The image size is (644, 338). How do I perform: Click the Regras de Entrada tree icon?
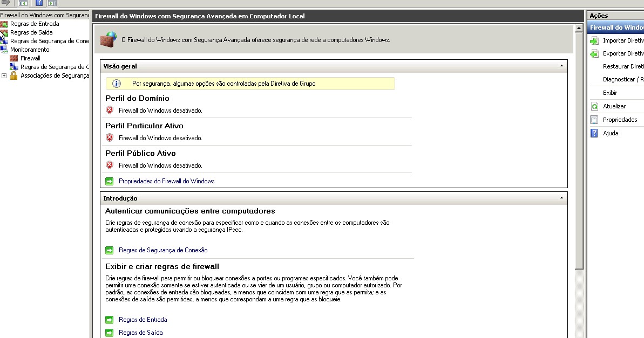(4, 24)
